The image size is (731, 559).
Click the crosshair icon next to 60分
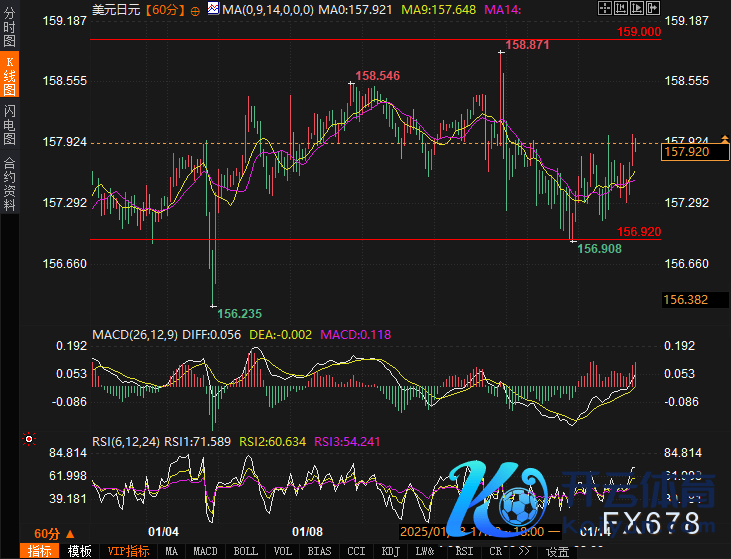[195, 10]
